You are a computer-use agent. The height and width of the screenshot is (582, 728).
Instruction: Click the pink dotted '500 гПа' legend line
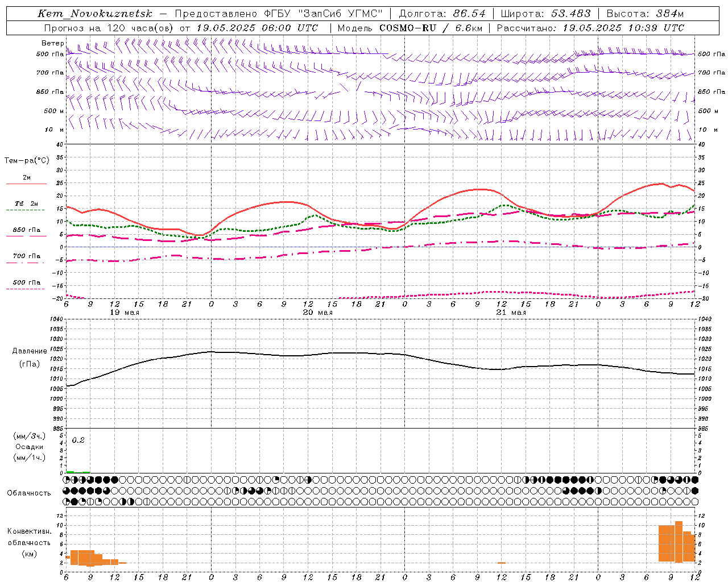[x=25, y=289]
